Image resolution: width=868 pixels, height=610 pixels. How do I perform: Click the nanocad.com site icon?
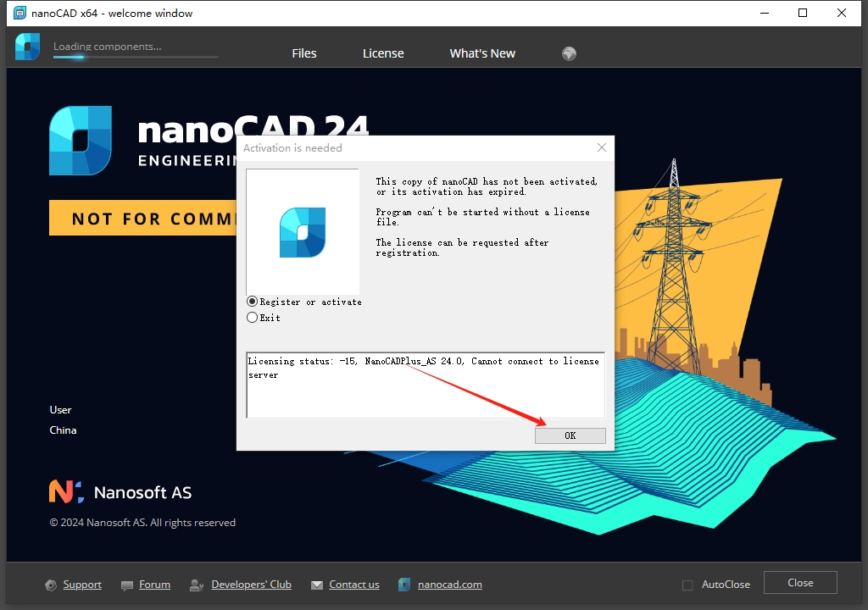click(x=404, y=585)
